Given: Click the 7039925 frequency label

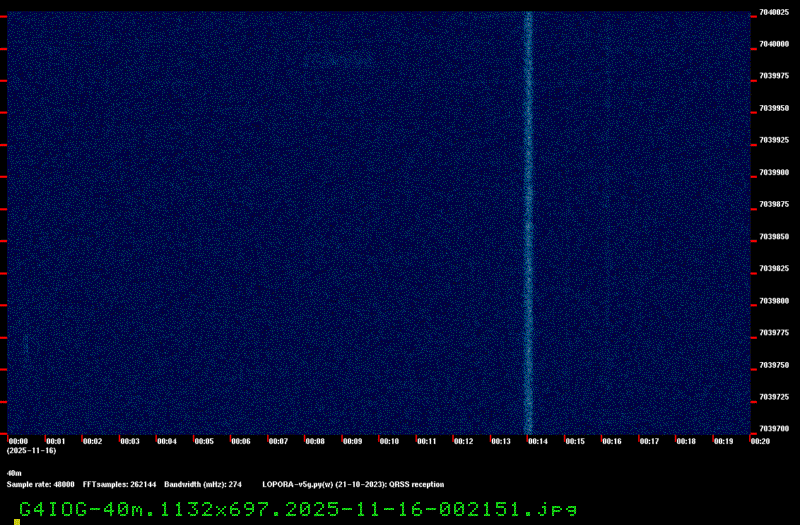Looking at the screenshot, I should 774,140.
